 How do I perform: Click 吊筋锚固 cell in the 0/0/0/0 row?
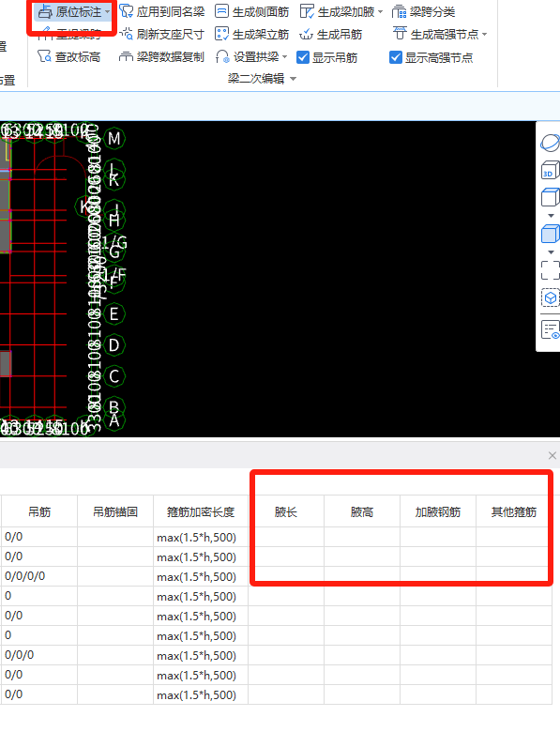point(115,576)
